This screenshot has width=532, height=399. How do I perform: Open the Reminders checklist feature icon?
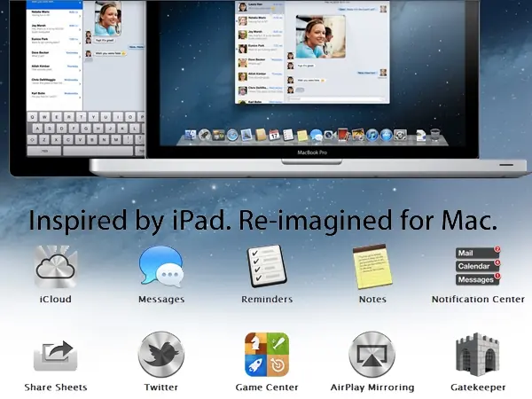267,266
